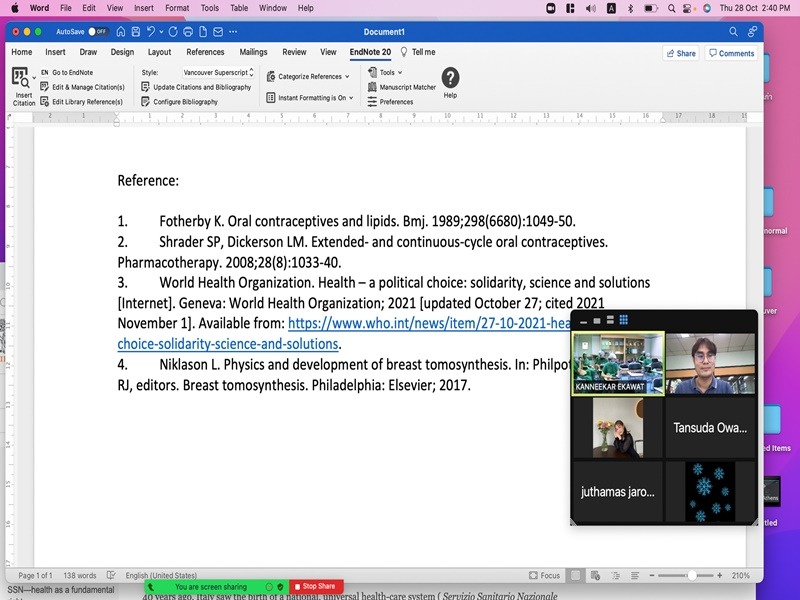The height and width of the screenshot is (600, 800).
Task: Launch Manuscript Matcher
Action: 407,87
